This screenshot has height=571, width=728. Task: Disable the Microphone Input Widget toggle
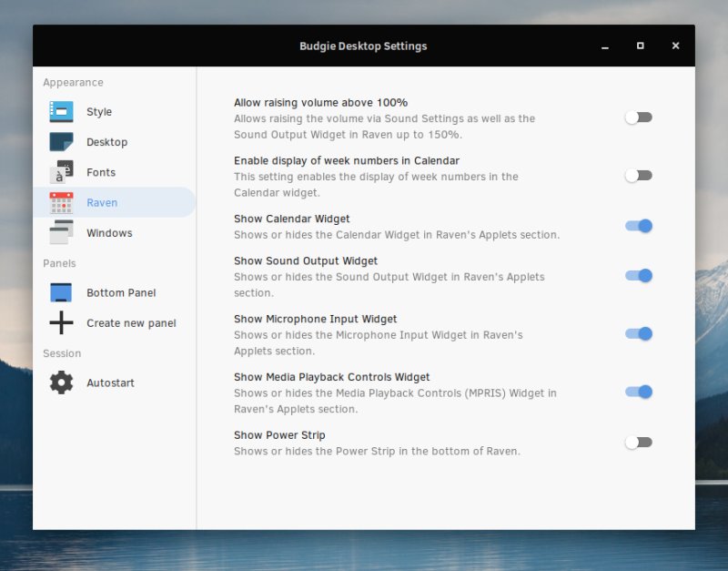(x=640, y=333)
